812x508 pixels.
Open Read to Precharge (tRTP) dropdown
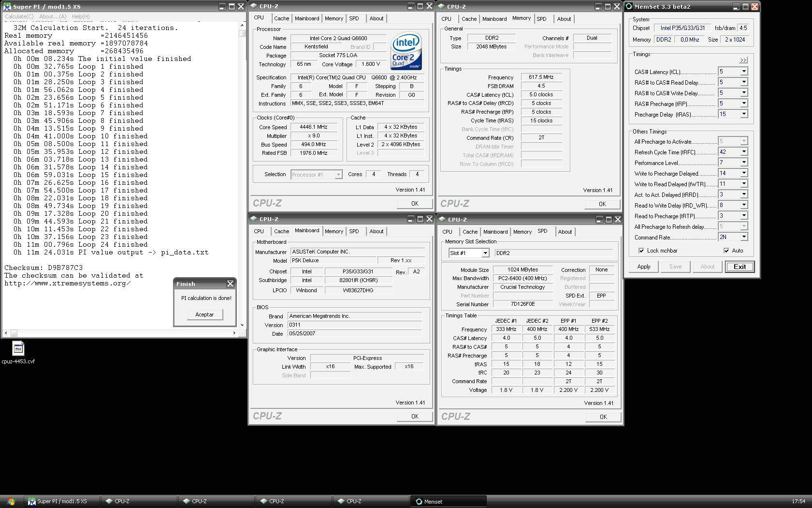pyautogui.click(x=744, y=216)
